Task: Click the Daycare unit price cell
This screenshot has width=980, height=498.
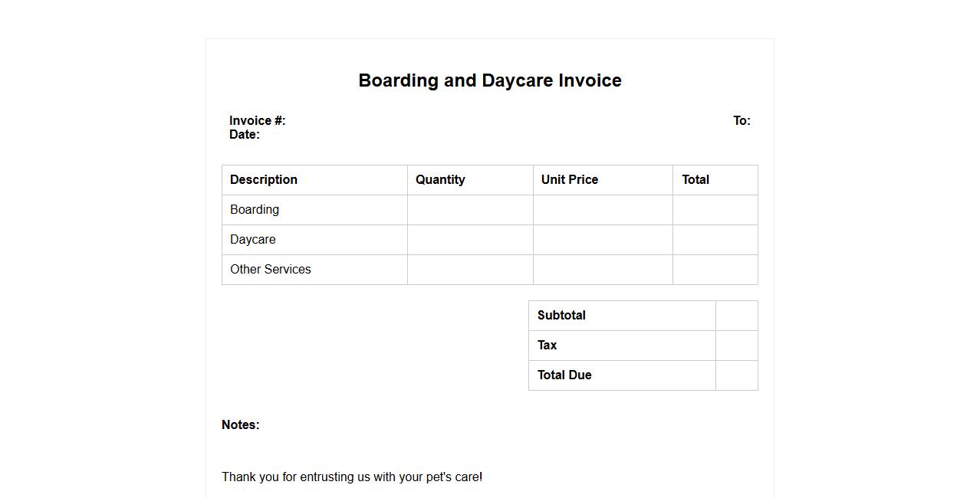Action: (x=602, y=240)
